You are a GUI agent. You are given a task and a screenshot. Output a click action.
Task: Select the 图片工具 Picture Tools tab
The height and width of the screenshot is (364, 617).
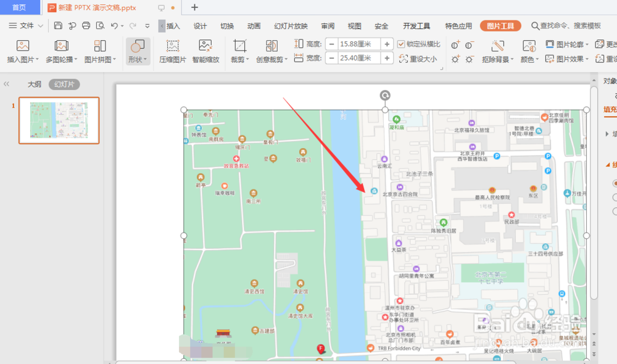[500, 26]
